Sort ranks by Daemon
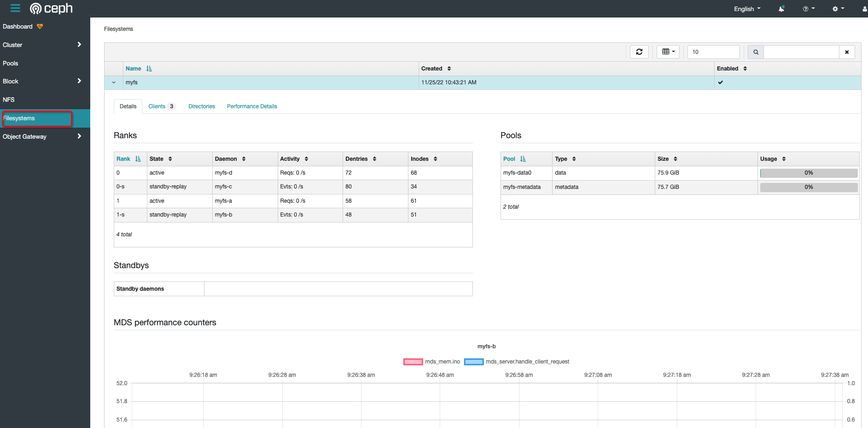Image resolution: width=868 pixels, height=428 pixels. [x=230, y=159]
